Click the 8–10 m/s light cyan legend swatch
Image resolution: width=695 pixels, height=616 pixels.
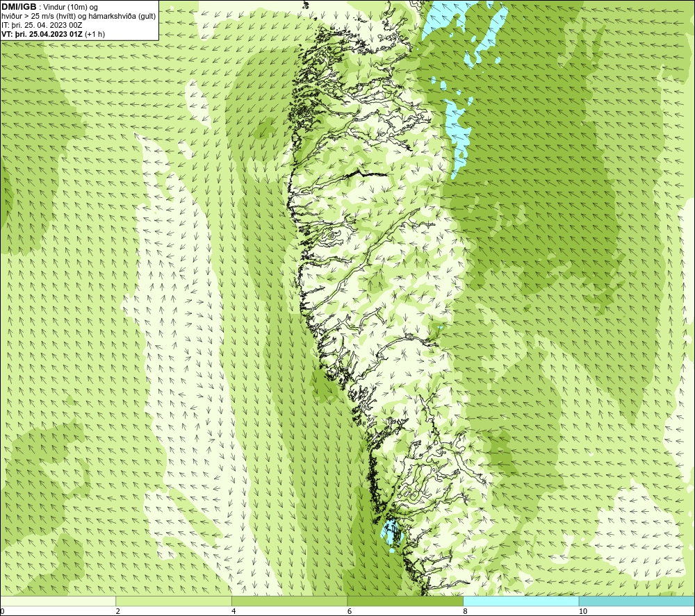pyautogui.click(x=521, y=601)
